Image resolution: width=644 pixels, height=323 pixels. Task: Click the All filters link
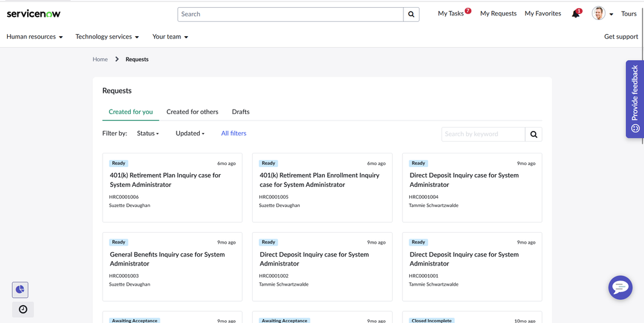(234, 133)
